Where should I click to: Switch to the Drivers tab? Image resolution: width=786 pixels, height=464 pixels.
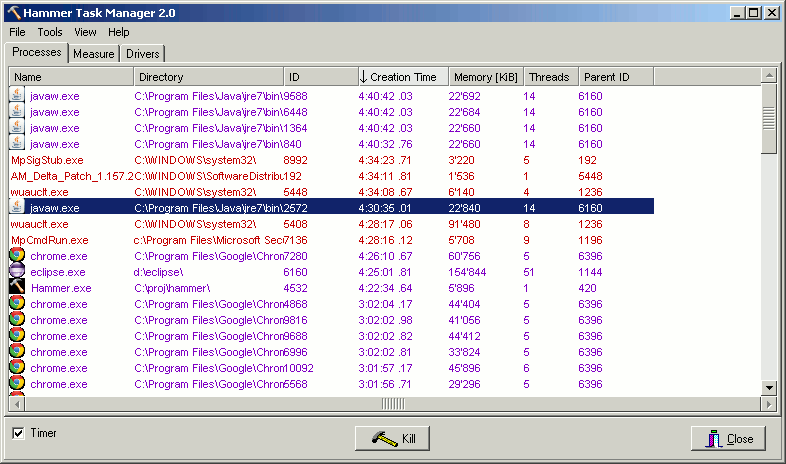(142, 54)
